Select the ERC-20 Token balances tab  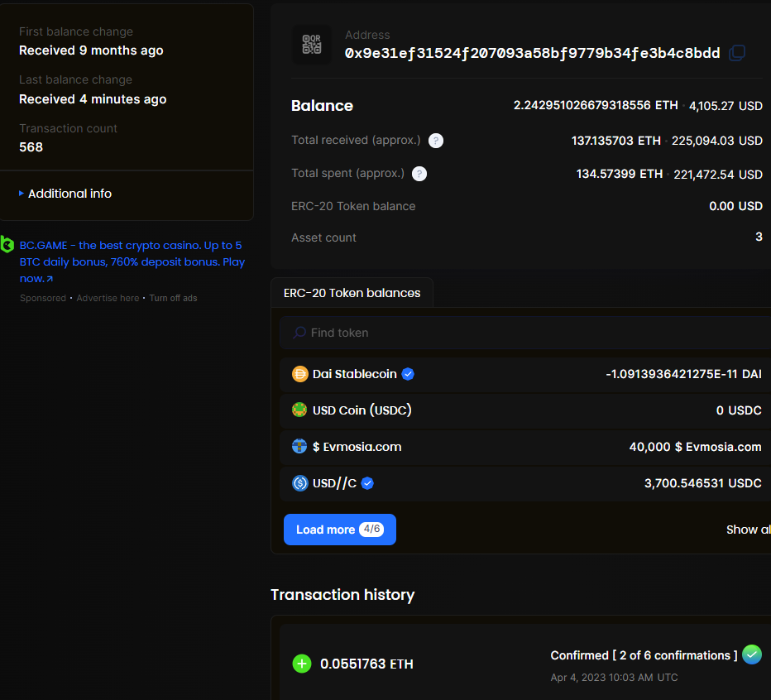click(352, 293)
